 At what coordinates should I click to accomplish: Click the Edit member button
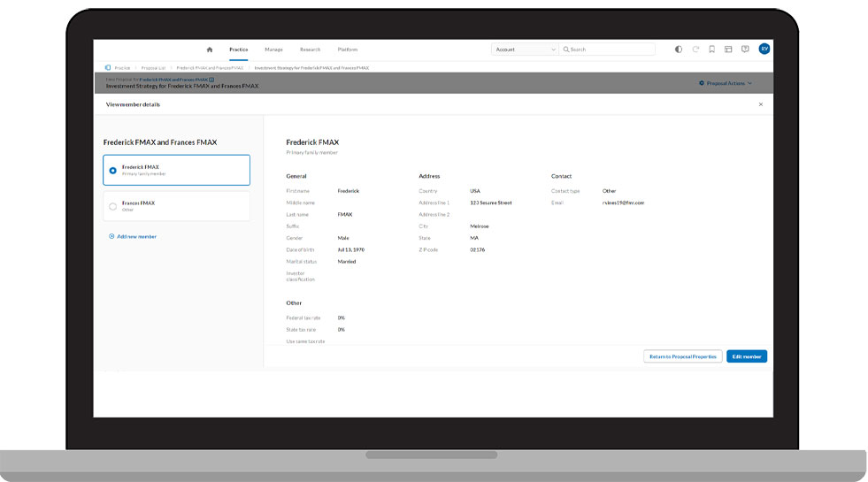click(746, 356)
